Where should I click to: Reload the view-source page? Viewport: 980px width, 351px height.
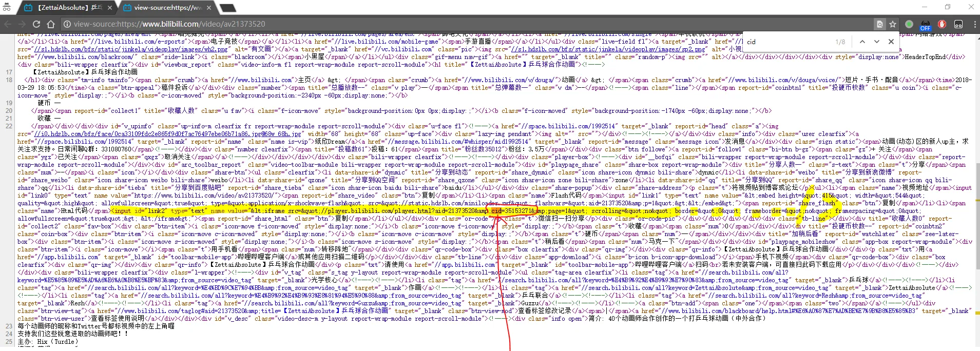[36, 24]
